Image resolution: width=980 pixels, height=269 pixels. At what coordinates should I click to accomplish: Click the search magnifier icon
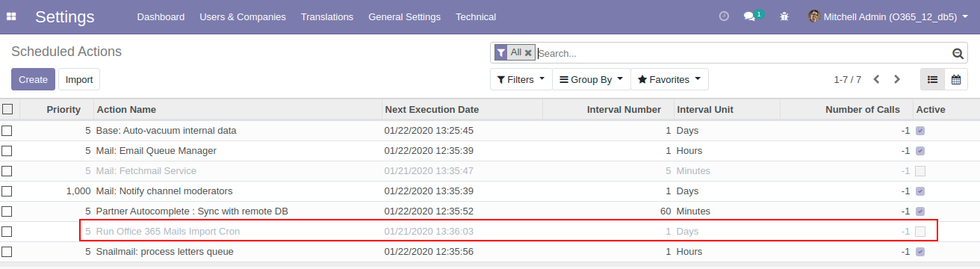958,54
